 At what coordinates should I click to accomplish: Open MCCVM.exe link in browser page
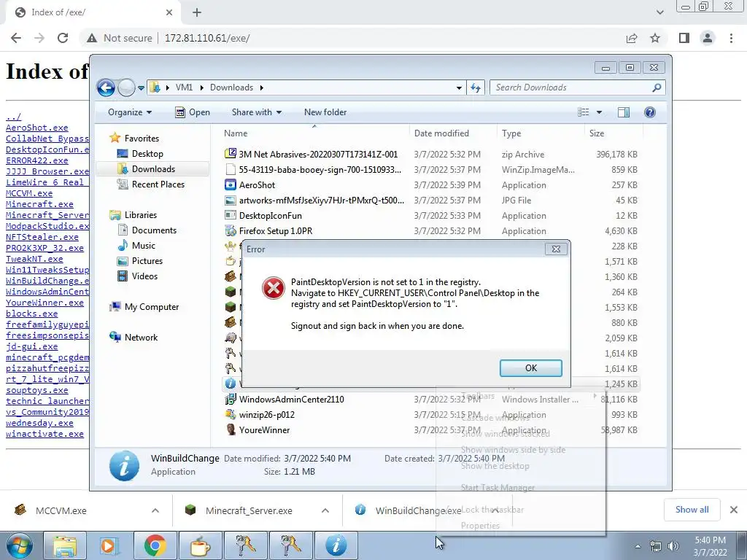pyautogui.click(x=29, y=193)
